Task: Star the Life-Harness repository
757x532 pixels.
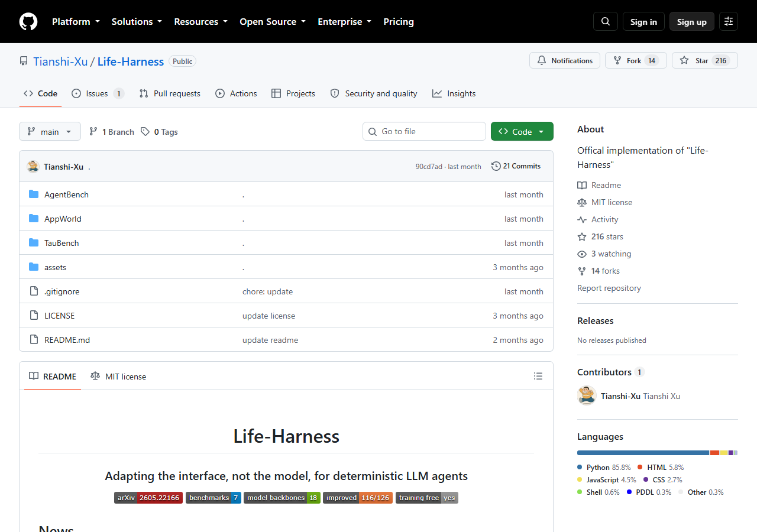Action: coord(705,60)
